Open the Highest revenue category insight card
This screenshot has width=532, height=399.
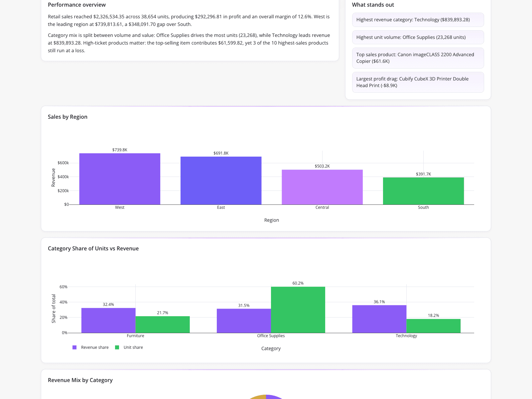[x=418, y=20]
